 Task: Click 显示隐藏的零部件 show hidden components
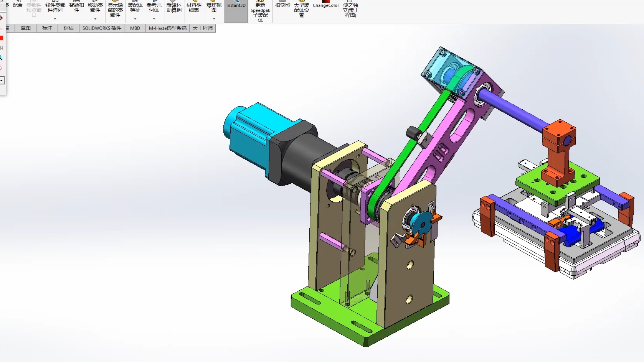pyautogui.click(x=115, y=9)
